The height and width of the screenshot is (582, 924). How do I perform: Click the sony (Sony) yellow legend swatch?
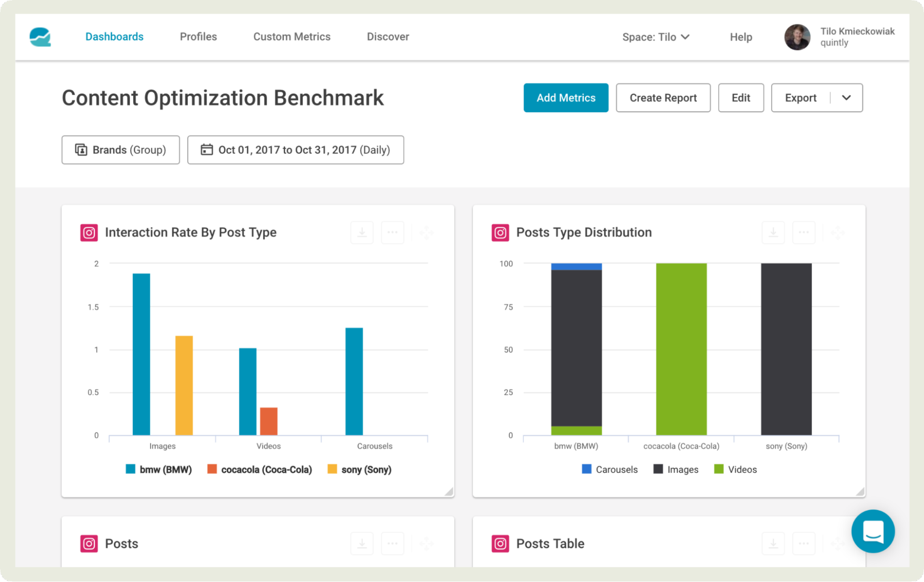point(332,469)
